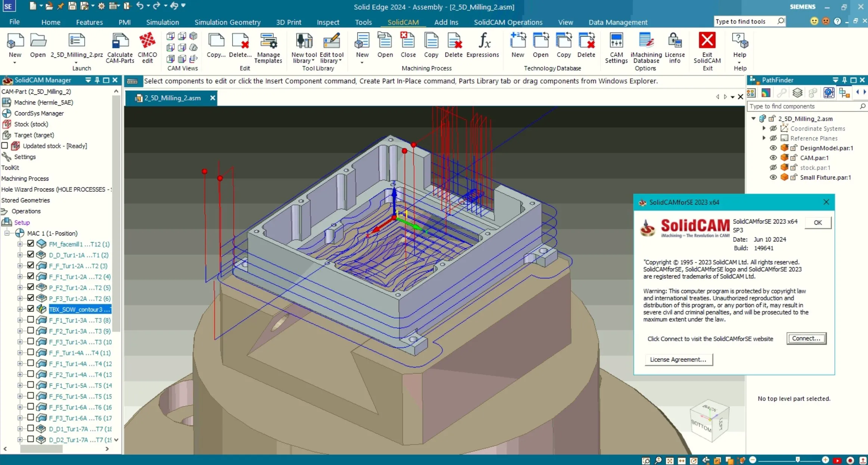Open CAM Settings

616,47
